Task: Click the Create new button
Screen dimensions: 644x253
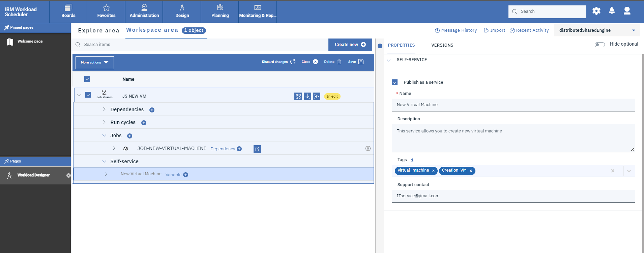Action: (x=350, y=45)
